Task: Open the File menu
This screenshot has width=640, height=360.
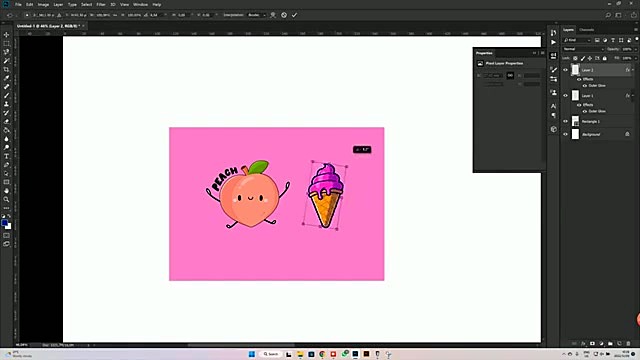Action: coord(18,4)
